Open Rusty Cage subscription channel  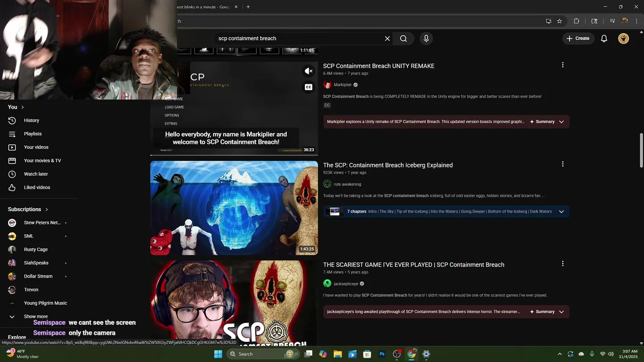pyautogui.click(x=36, y=249)
